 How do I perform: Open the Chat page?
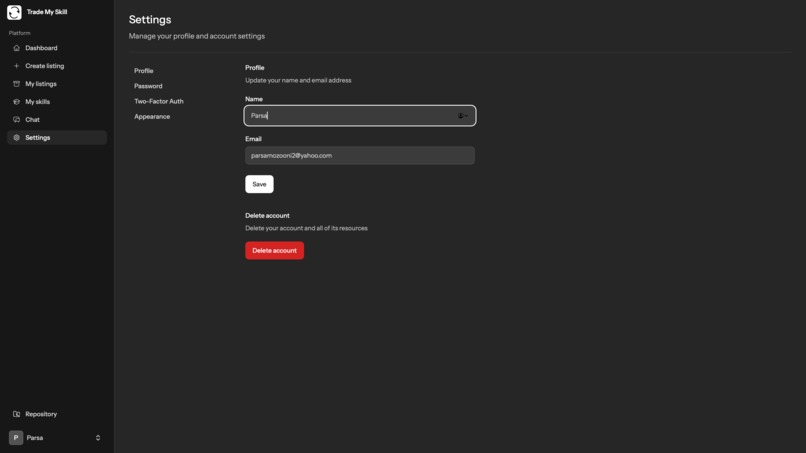(x=57, y=119)
